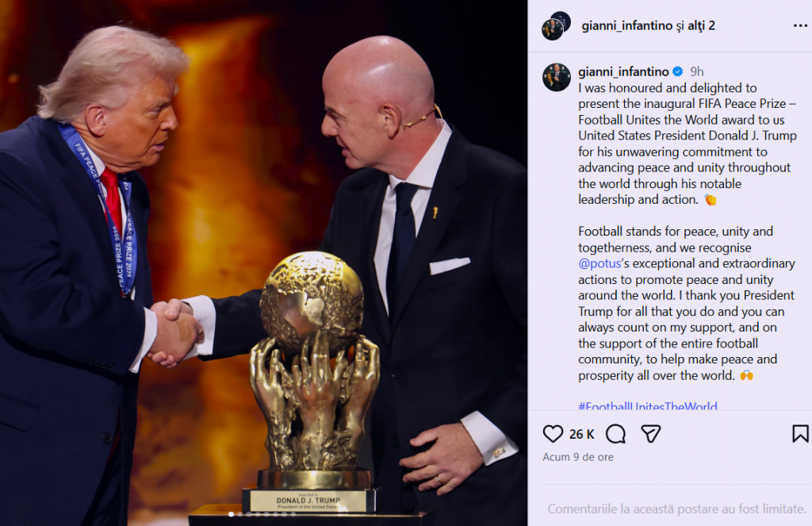Image resolution: width=812 pixels, height=526 pixels.
Task: Click the 9h time label in the caption
Action: [697, 71]
